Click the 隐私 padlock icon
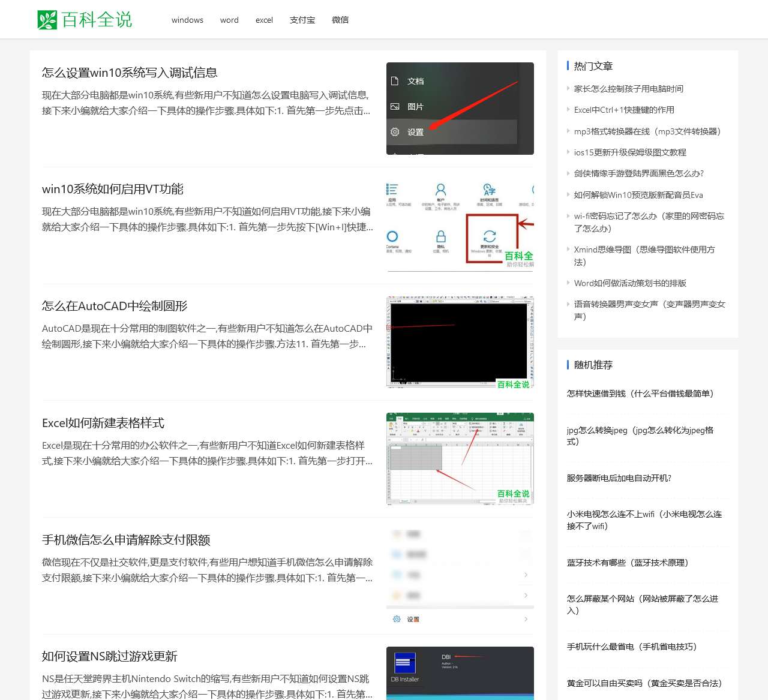Viewport: 768px width, 700px height. point(441,236)
